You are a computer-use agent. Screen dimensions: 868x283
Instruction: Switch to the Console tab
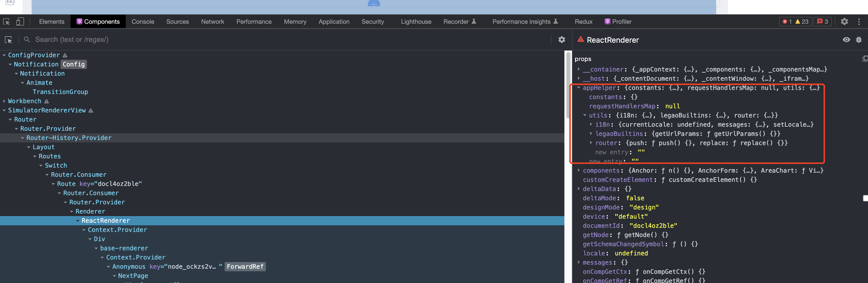[143, 21]
